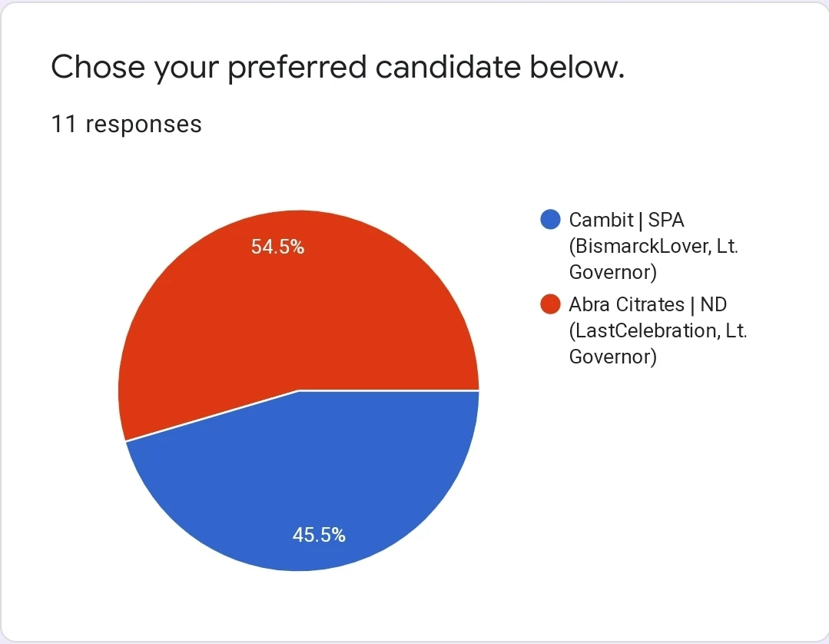Screen dimensions: 829x644
Task: Click the 'Abra Citrates | ND' legend label
Action: click(648, 304)
